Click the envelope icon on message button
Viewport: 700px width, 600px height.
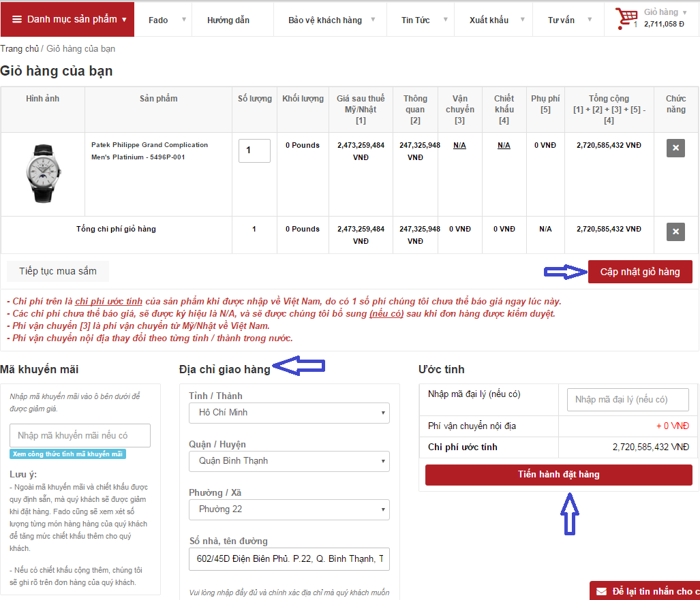point(601,592)
